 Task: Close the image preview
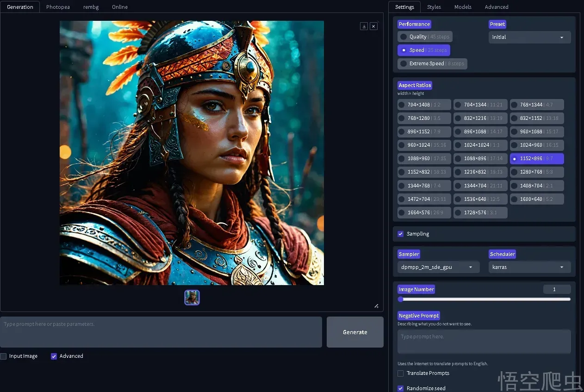coord(373,26)
